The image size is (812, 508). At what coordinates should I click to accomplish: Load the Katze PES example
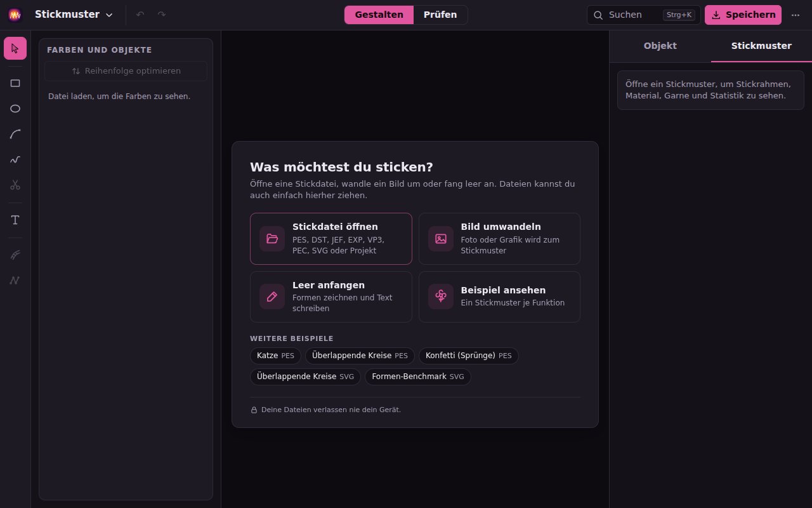pyautogui.click(x=276, y=356)
